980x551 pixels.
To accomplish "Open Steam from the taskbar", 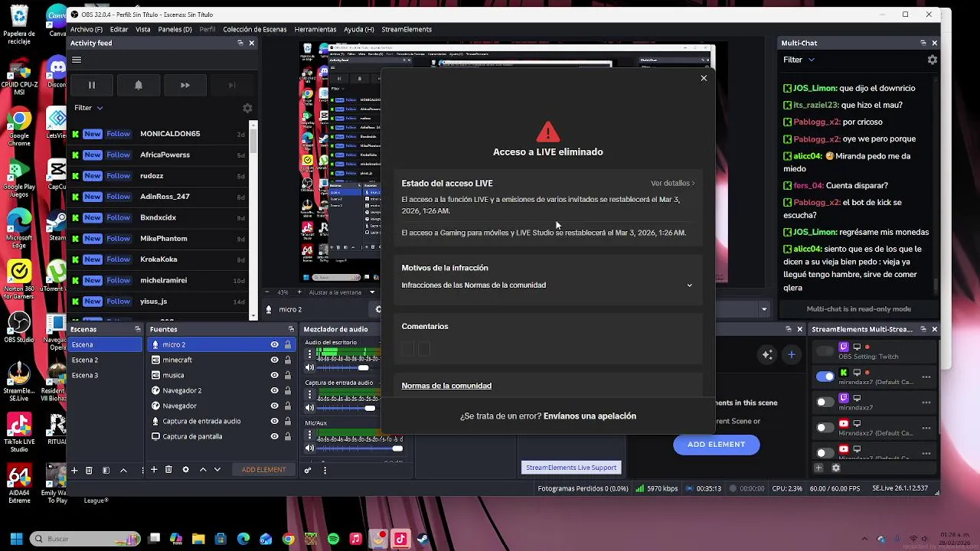I will coord(422,539).
